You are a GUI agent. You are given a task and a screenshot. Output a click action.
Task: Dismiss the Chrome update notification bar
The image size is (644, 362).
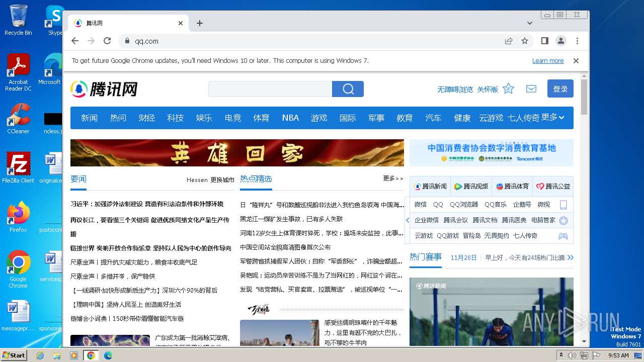(x=576, y=61)
